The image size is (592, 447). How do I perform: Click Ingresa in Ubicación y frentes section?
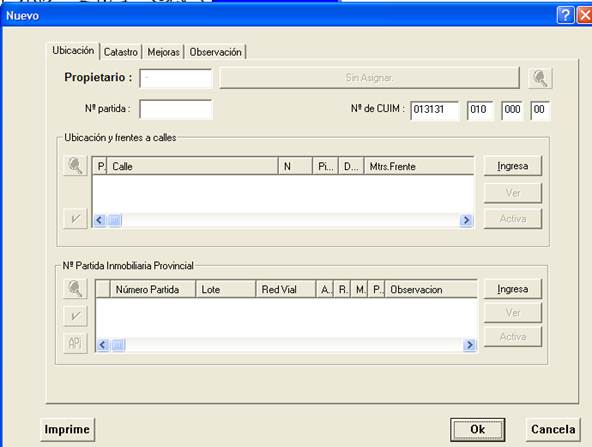click(x=513, y=166)
